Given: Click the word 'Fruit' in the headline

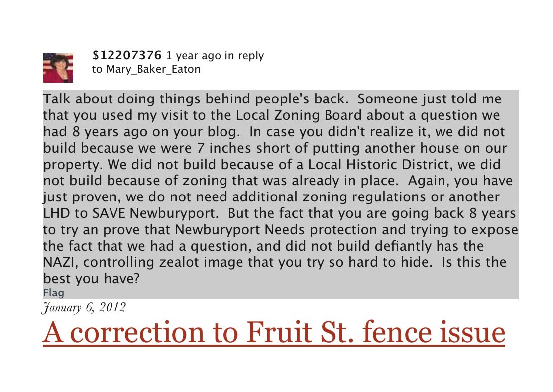Looking at the screenshot, I should pyautogui.click(x=279, y=332).
